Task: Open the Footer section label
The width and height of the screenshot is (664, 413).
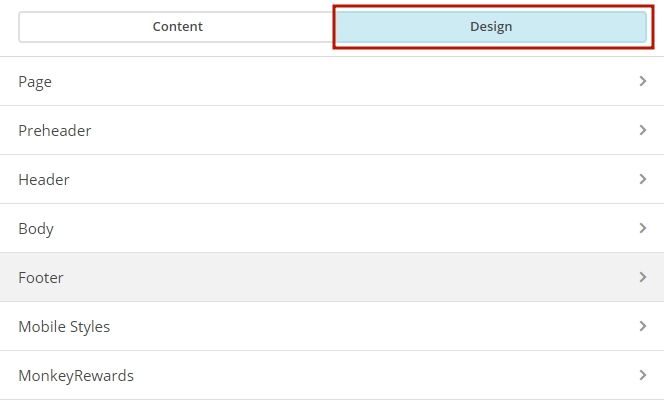Action: coord(41,278)
